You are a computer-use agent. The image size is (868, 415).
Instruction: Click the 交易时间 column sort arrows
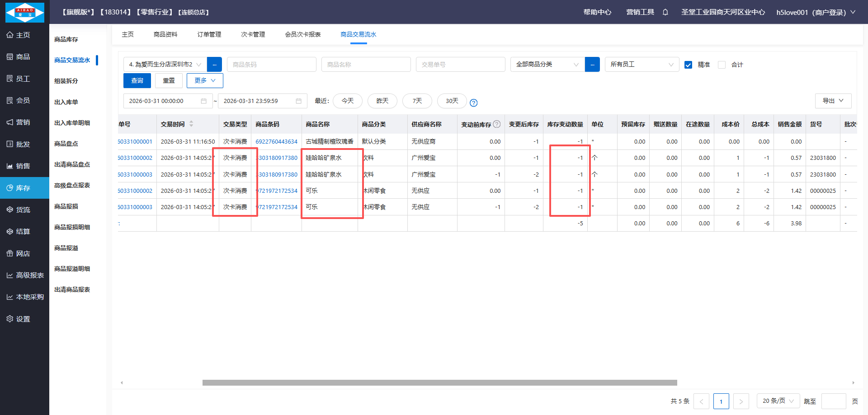[191, 124]
